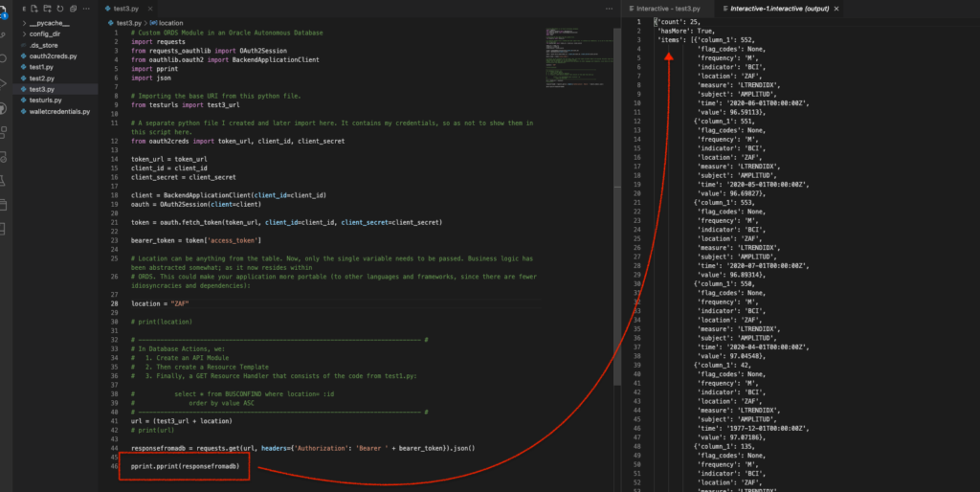The image size is (980, 492).
Task: Open testurls.py in the Explorer
Action: coord(45,100)
